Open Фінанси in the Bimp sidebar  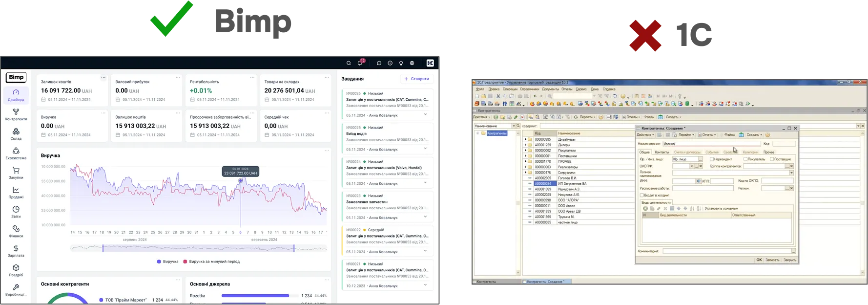coord(16,232)
